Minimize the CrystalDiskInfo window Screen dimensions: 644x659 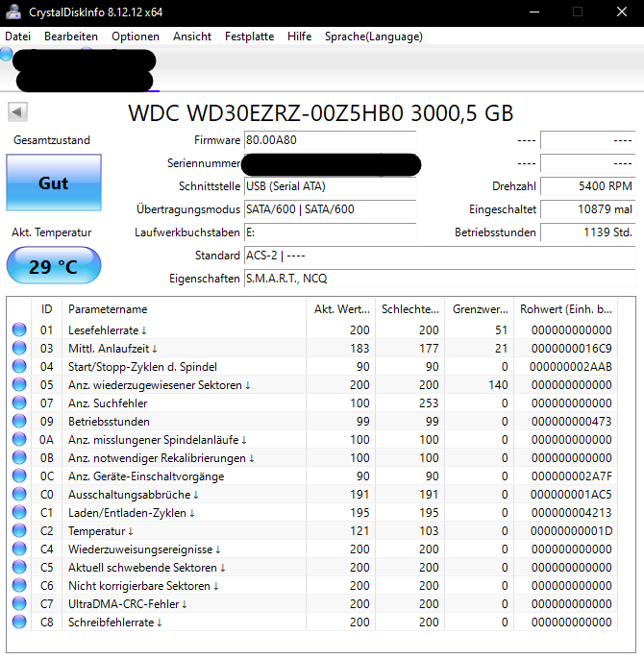[534, 12]
